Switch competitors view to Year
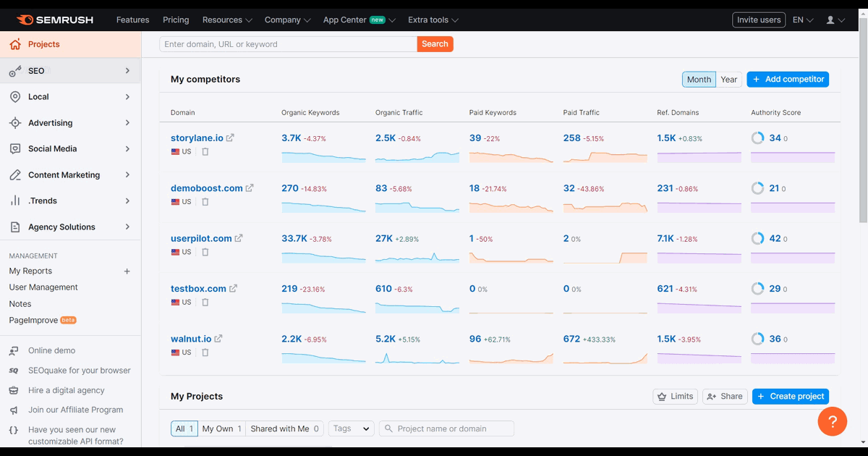The image size is (868, 456). [x=729, y=80]
